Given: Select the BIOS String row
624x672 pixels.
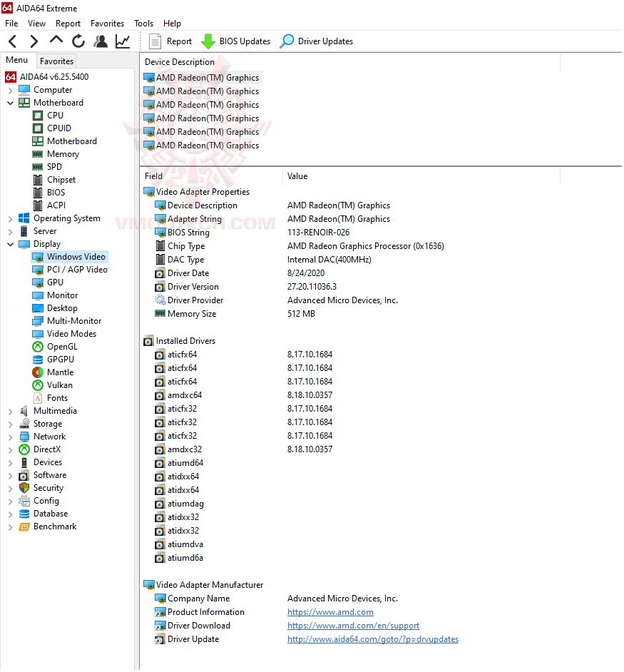Looking at the screenshot, I should [x=188, y=233].
